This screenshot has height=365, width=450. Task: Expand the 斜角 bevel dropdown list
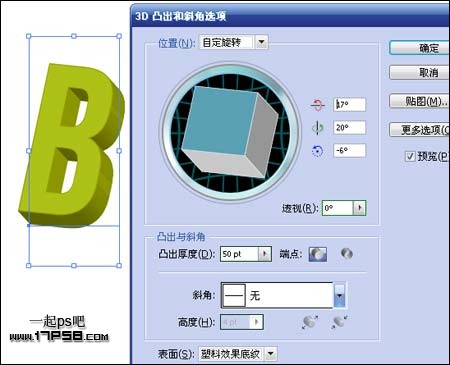(339, 295)
